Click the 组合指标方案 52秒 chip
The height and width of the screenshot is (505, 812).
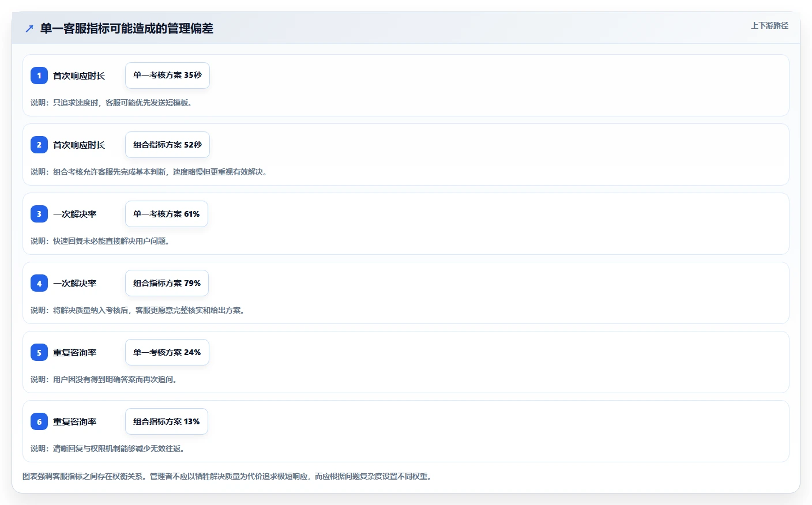click(x=167, y=145)
